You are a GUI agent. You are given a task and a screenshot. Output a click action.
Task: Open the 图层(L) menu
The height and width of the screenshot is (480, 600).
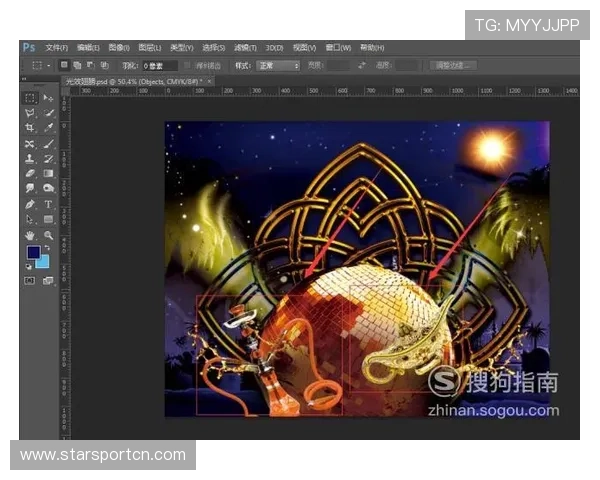coord(150,48)
